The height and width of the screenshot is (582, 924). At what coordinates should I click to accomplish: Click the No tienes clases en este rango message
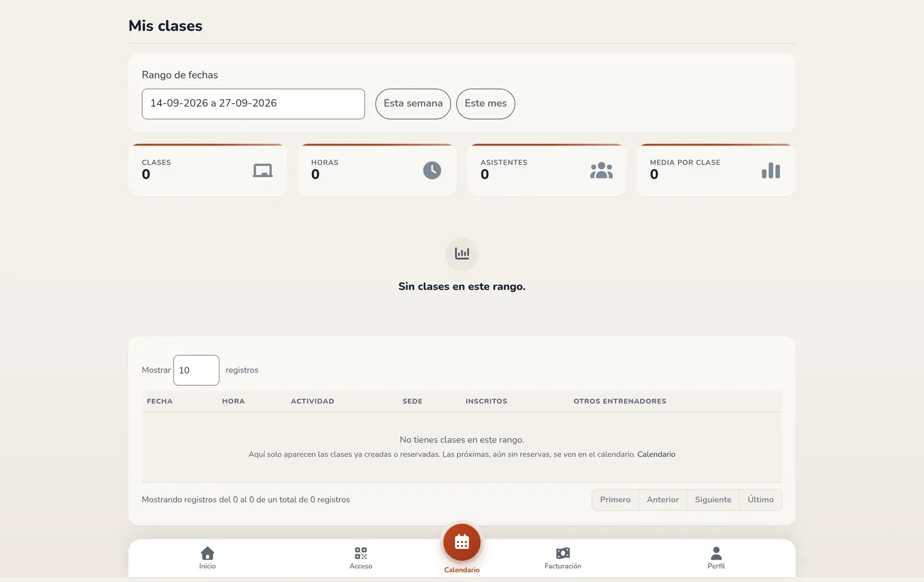coord(462,440)
